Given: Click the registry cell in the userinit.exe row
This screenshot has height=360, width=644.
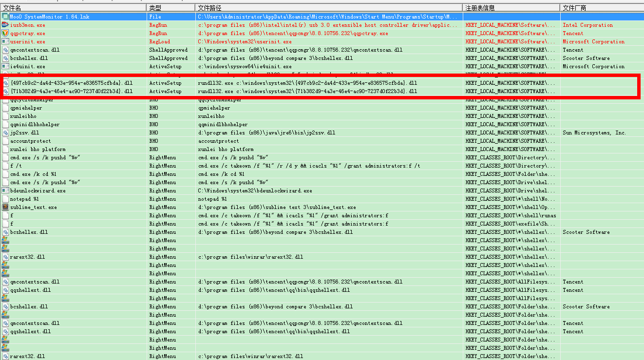Looking at the screenshot, I should click(511, 41).
